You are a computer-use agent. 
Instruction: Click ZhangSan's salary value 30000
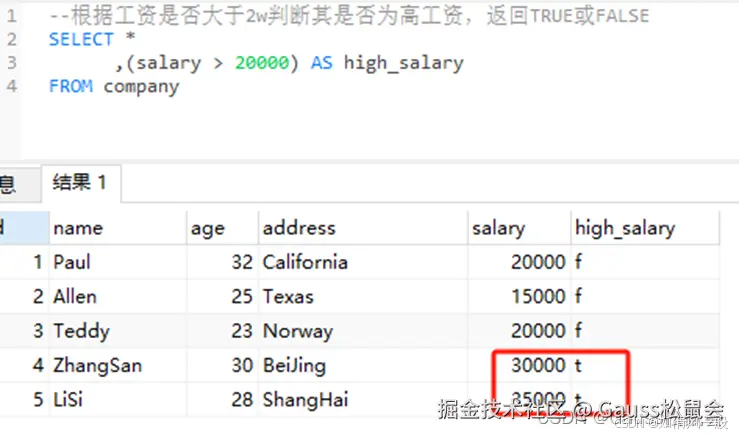[519, 365]
